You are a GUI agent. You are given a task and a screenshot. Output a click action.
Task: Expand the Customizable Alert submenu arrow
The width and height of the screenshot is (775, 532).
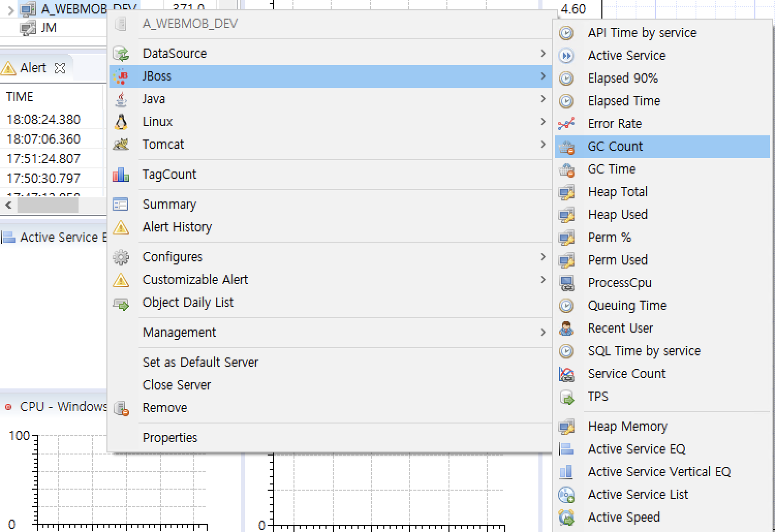click(x=542, y=279)
